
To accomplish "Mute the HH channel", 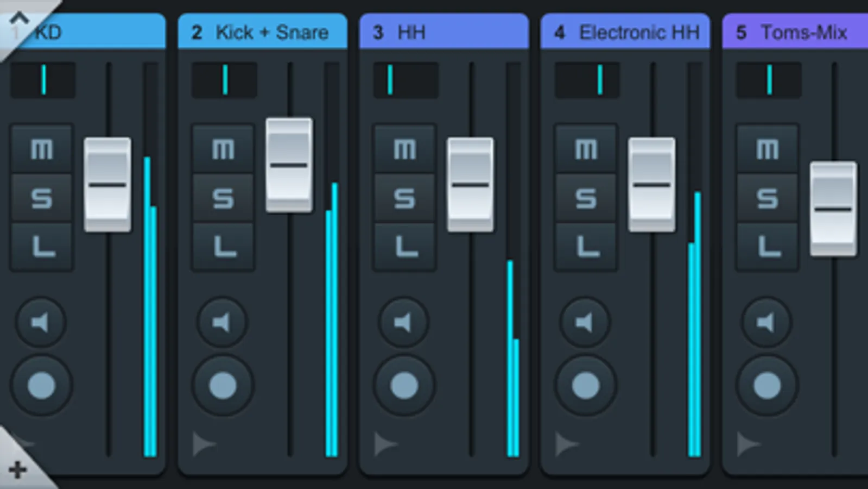I will (404, 149).
